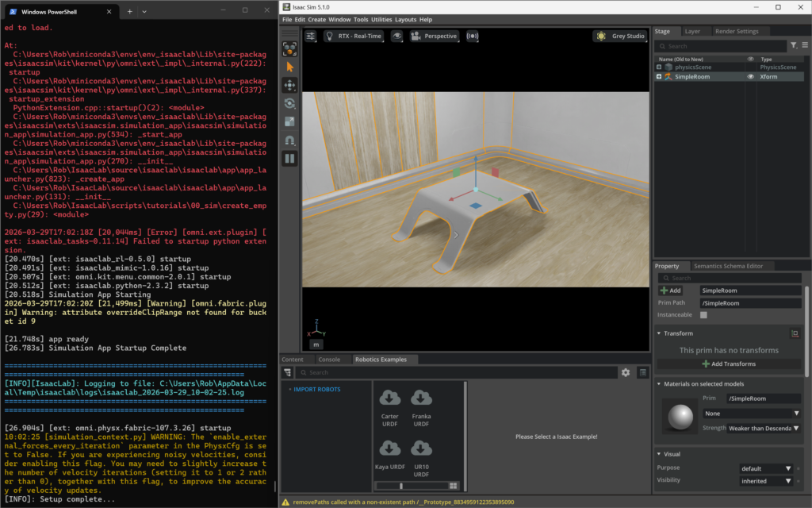Open the Create menu
The image size is (812, 508).
[x=316, y=19]
